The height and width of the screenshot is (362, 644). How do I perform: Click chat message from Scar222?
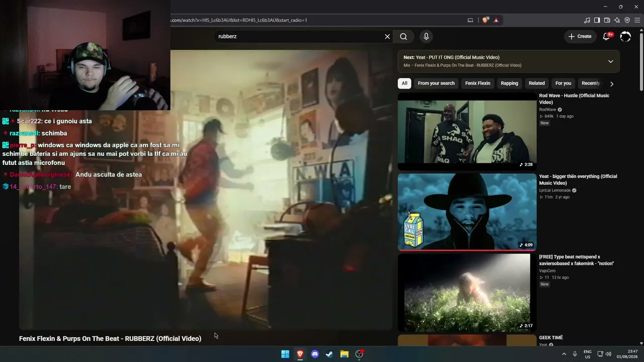pos(47,121)
